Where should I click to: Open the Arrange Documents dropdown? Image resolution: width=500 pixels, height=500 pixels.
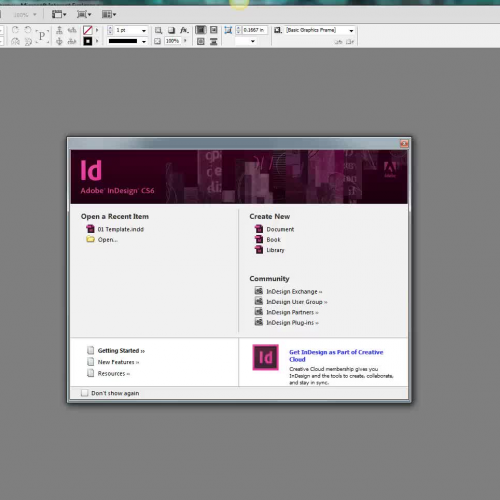(x=109, y=14)
